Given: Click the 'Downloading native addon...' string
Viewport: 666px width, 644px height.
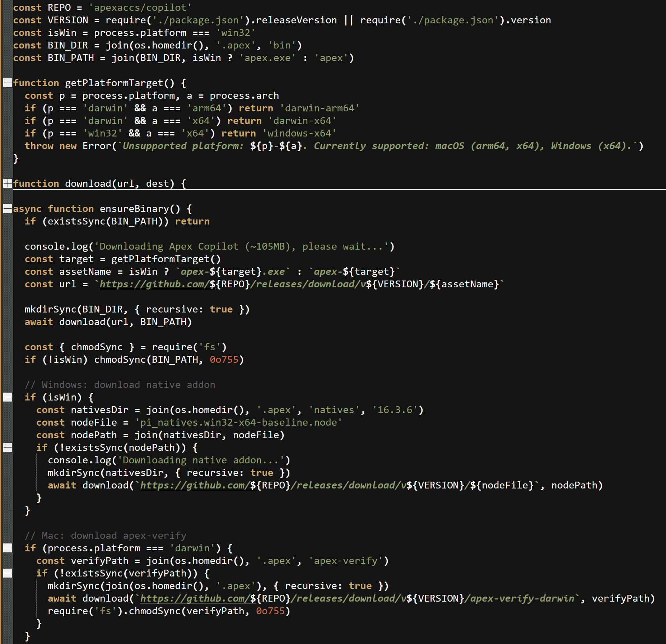Looking at the screenshot, I should (x=201, y=460).
